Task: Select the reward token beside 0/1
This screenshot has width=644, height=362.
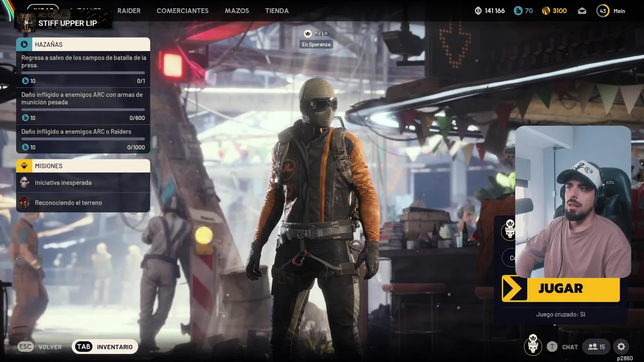Action: (x=25, y=81)
